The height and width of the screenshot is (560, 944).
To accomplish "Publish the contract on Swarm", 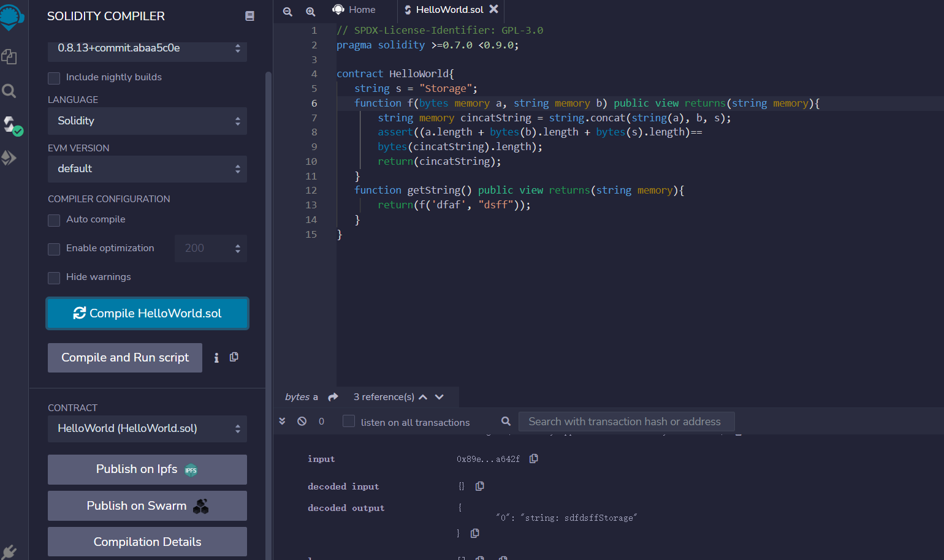I will [x=147, y=505].
